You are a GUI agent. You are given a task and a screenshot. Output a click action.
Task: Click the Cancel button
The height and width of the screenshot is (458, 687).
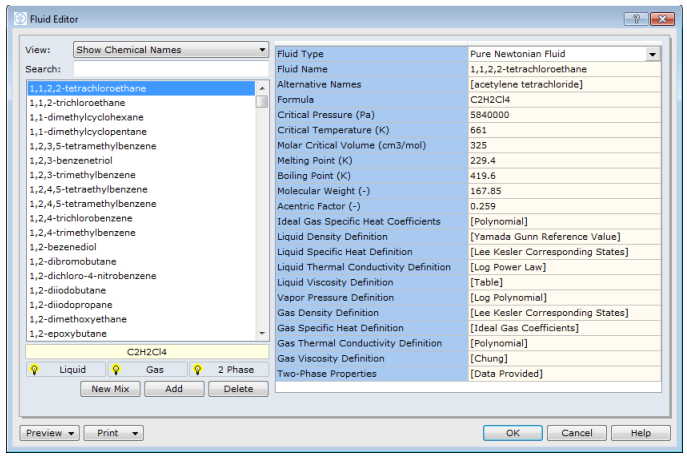(576, 433)
